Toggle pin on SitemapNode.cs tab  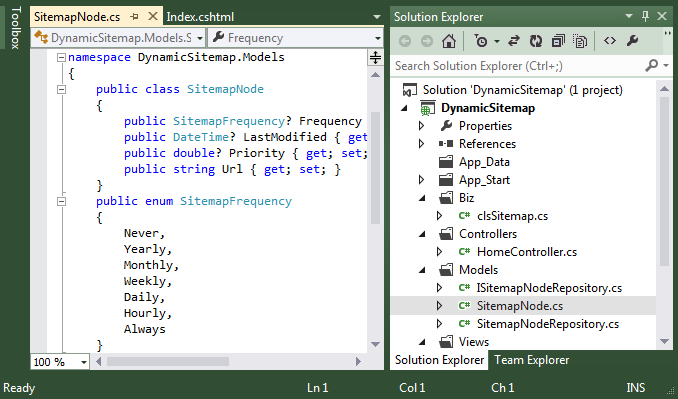click(x=134, y=17)
